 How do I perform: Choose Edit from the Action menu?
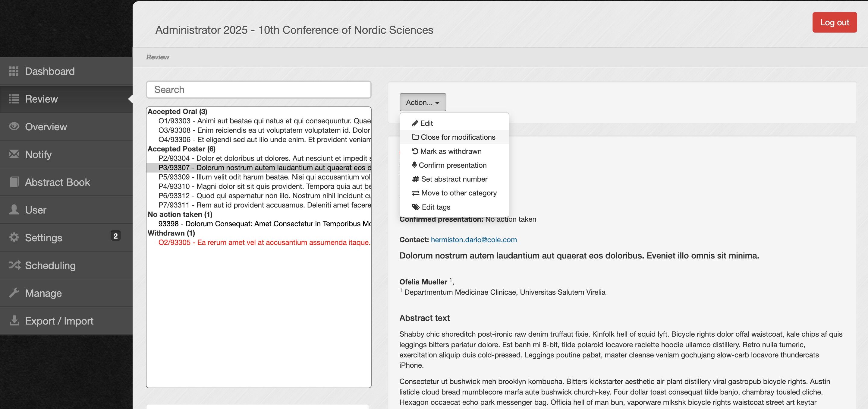tap(426, 123)
